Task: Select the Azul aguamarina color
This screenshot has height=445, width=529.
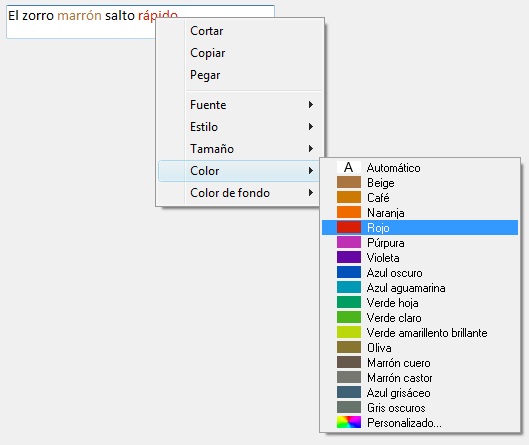Action: point(420,287)
